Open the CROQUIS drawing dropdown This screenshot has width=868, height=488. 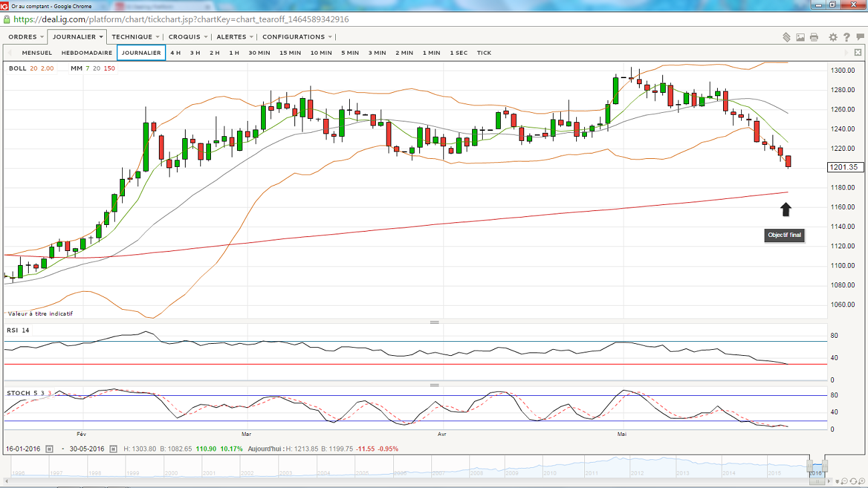(x=188, y=37)
